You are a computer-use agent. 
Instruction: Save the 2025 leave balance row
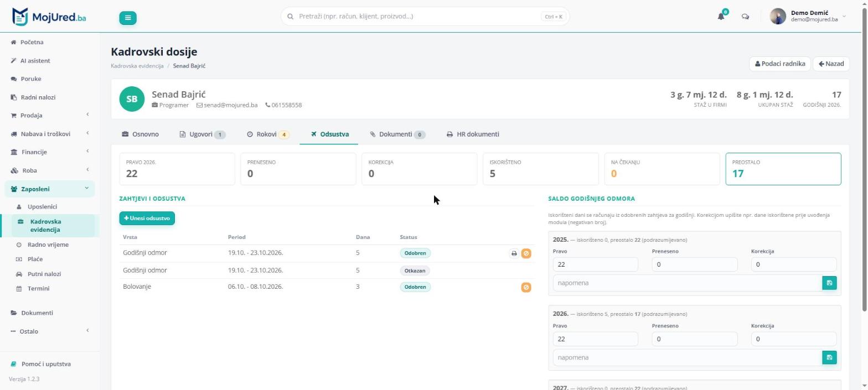coord(829,283)
